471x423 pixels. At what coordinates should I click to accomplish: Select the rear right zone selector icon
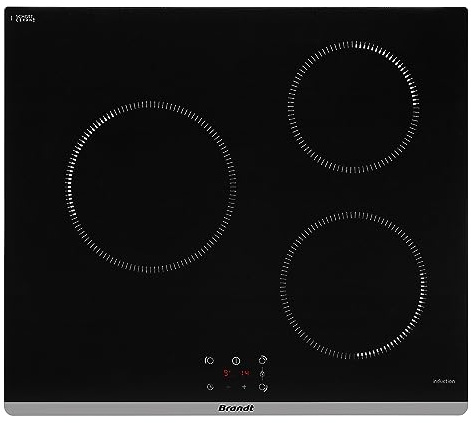(x=263, y=360)
